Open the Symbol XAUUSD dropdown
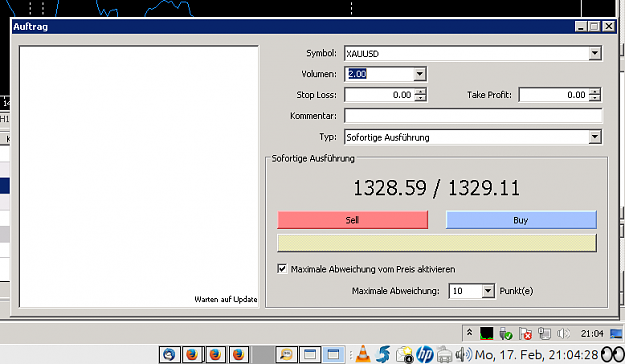This screenshot has height=364, width=625. (x=595, y=53)
